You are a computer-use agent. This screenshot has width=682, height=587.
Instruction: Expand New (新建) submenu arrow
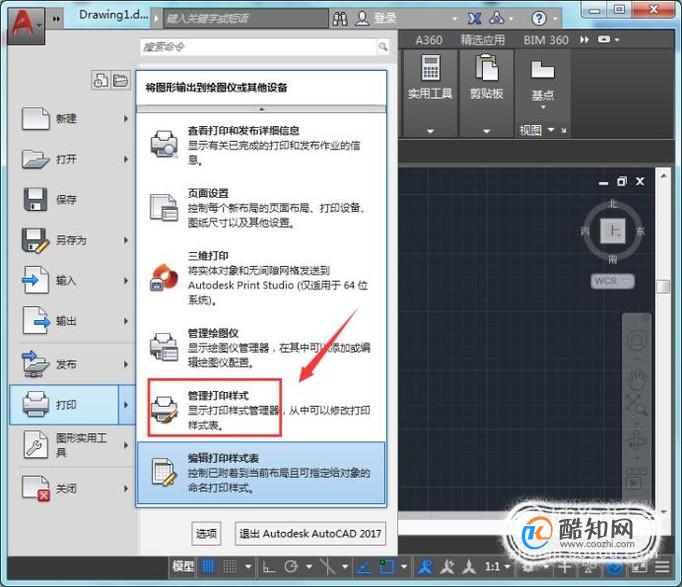click(x=126, y=119)
